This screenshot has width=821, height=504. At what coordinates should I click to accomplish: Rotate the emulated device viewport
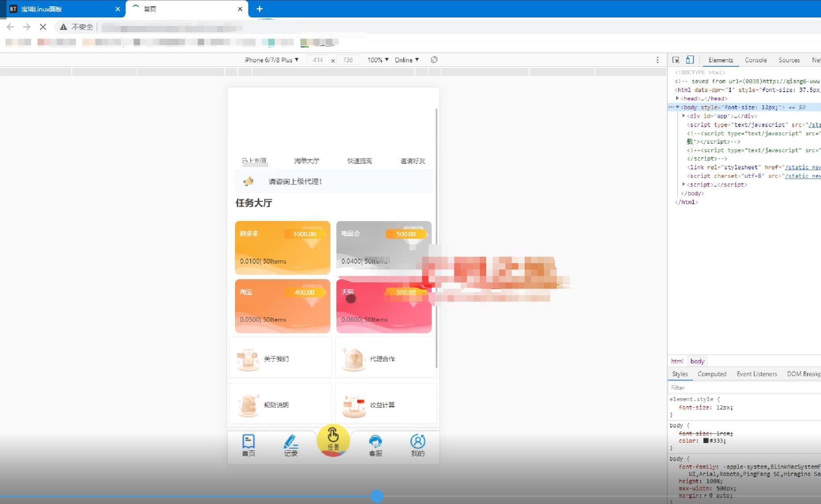(x=434, y=60)
